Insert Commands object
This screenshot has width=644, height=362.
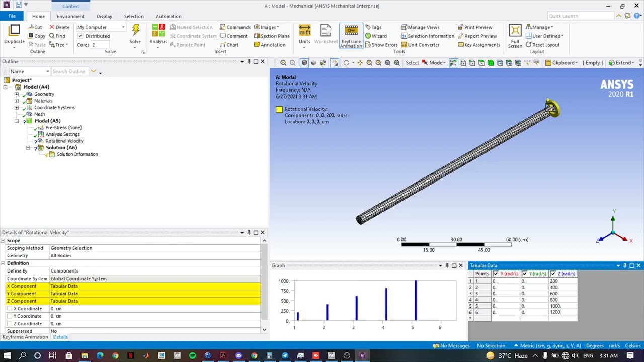(235, 27)
